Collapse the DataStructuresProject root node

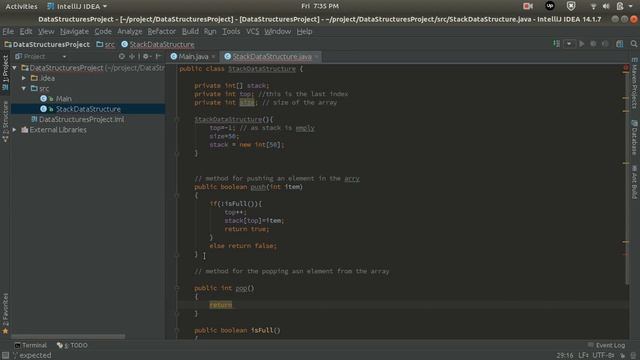(x=15, y=68)
